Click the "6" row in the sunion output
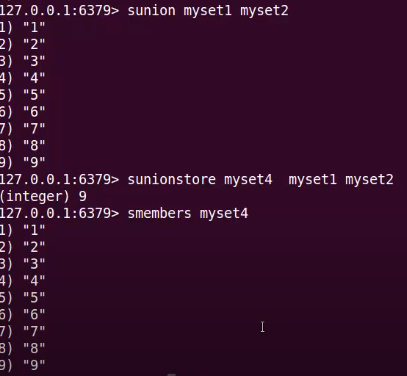The width and height of the screenshot is (407, 376). coord(22,112)
